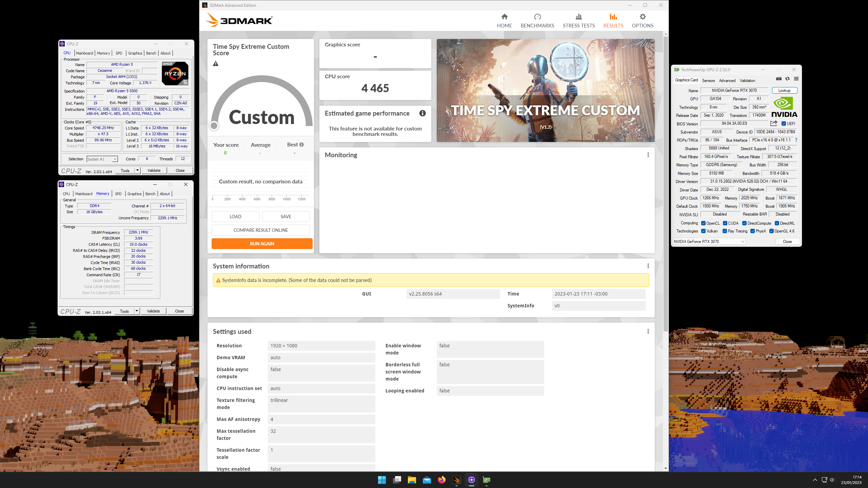This screenshot has width=868, height=488.
Task: Toggle the DirectML checkbox in GPU-Z
Action: click(x=777, y=223)
